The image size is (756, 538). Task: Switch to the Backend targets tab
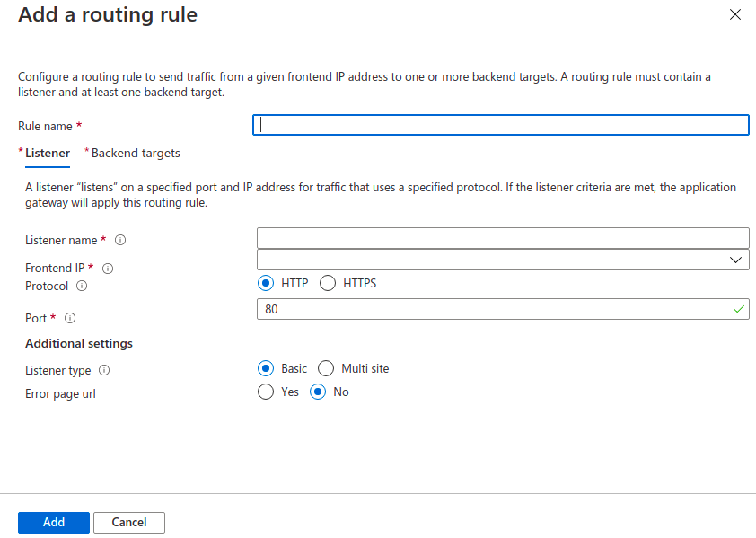click(x=135, y=153)
